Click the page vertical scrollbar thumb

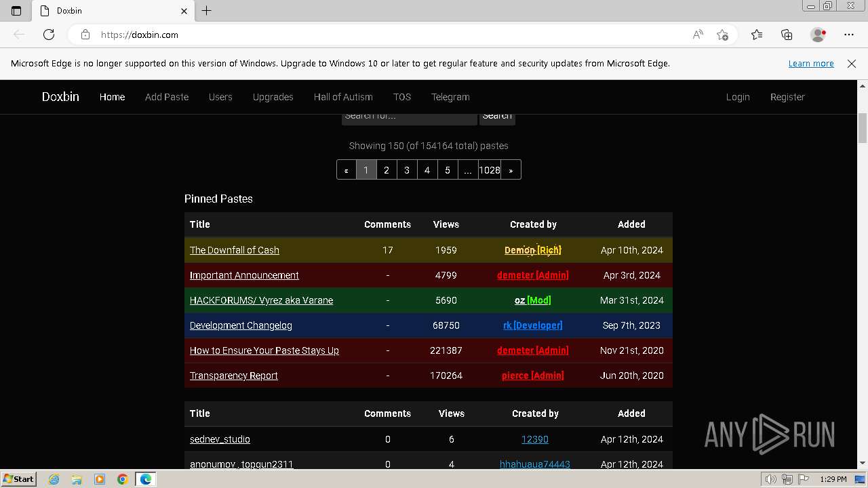[x=863, y=129]
